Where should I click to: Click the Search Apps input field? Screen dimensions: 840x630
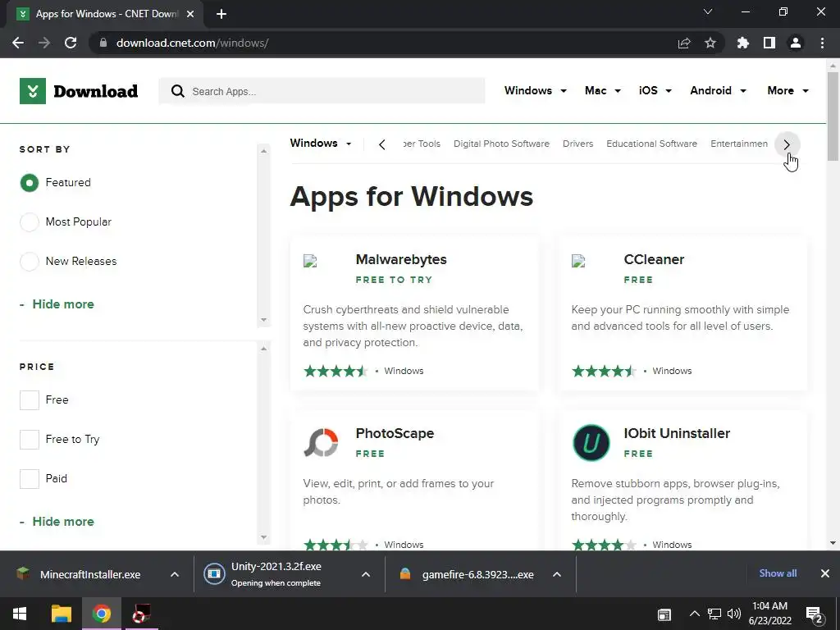click(322, 91)
